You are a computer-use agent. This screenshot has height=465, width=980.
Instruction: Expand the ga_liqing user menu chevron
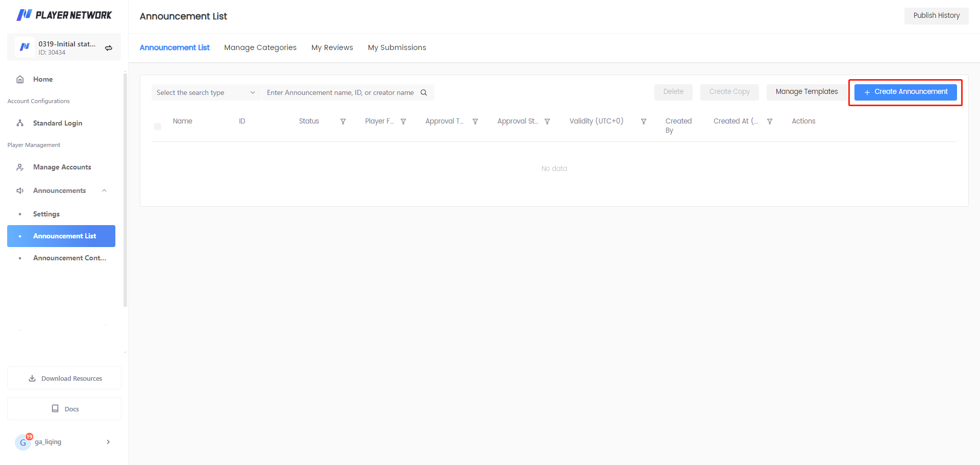tap(108, 442)
